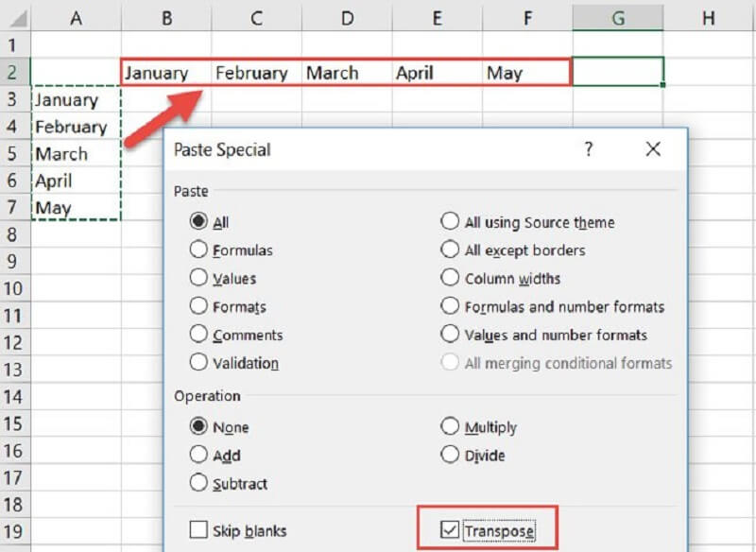Close the Paste Special dialog
Viewport: 756px width, 552px height.
tap(653, 149)
